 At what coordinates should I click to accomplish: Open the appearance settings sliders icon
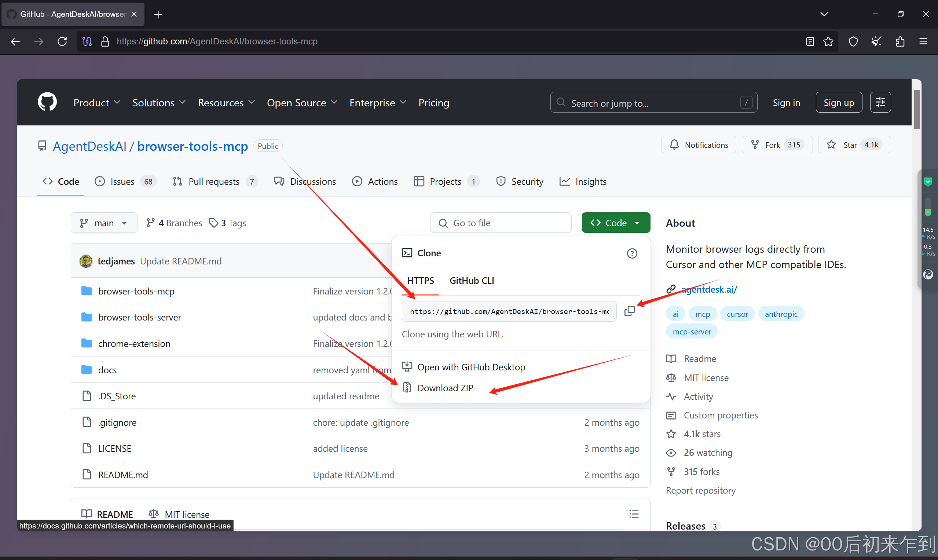tap(880, 102)
